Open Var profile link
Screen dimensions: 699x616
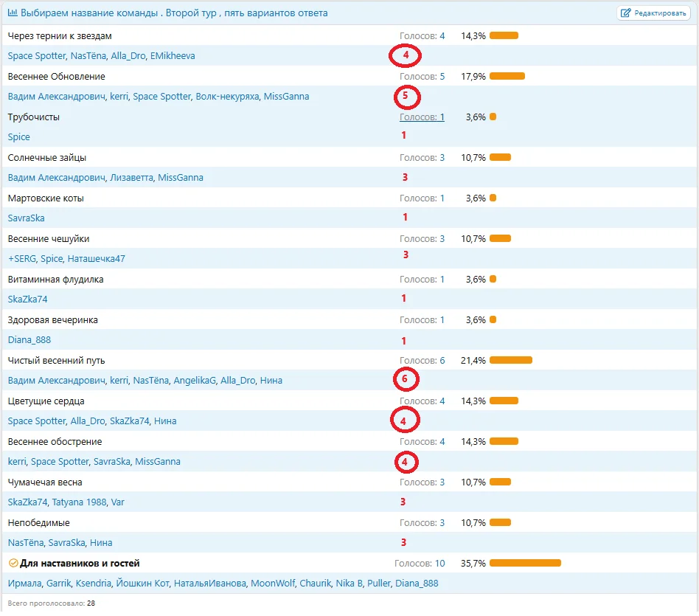[x=118, y=502]
